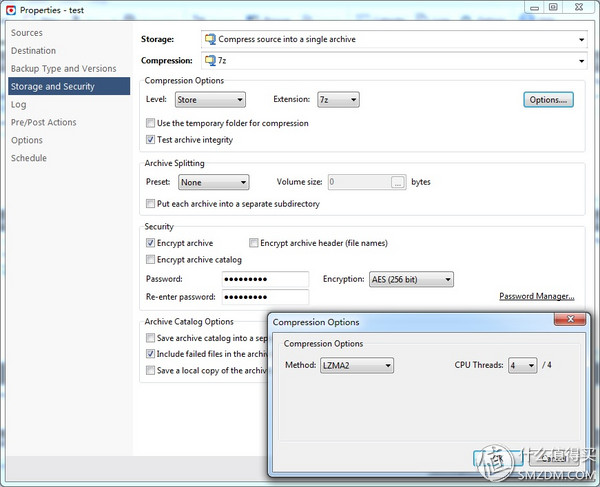
Task: Click the 7z compression format icon
Action: point(210,61)
